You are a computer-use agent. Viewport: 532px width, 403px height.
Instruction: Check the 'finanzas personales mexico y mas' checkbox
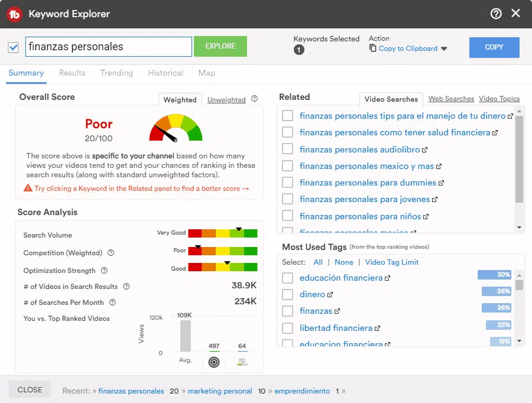[288, 165]
